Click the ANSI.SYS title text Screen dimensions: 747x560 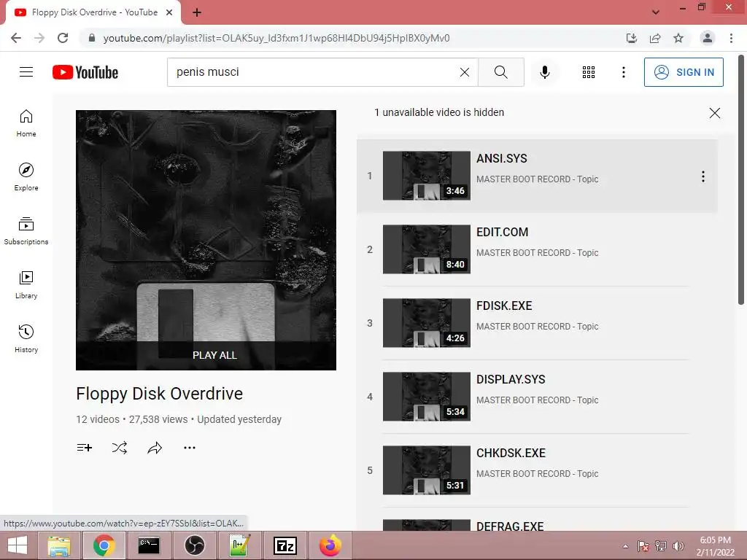pos(502,158)
